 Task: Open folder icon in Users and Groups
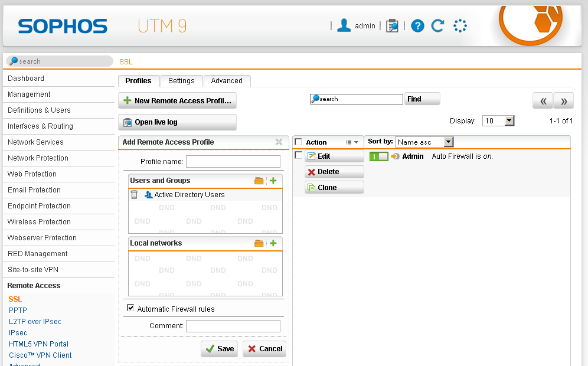(x=259, y=181)
